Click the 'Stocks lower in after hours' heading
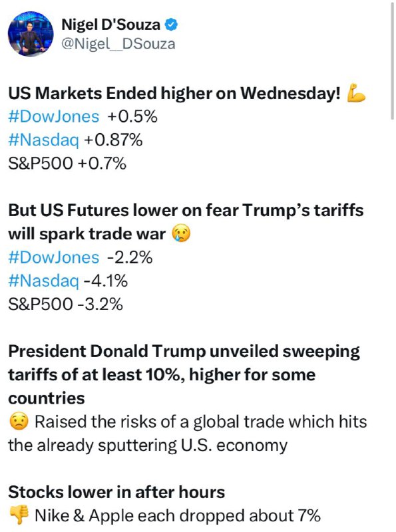This screenshot has width=396, height=532. [x=116, y=492]
